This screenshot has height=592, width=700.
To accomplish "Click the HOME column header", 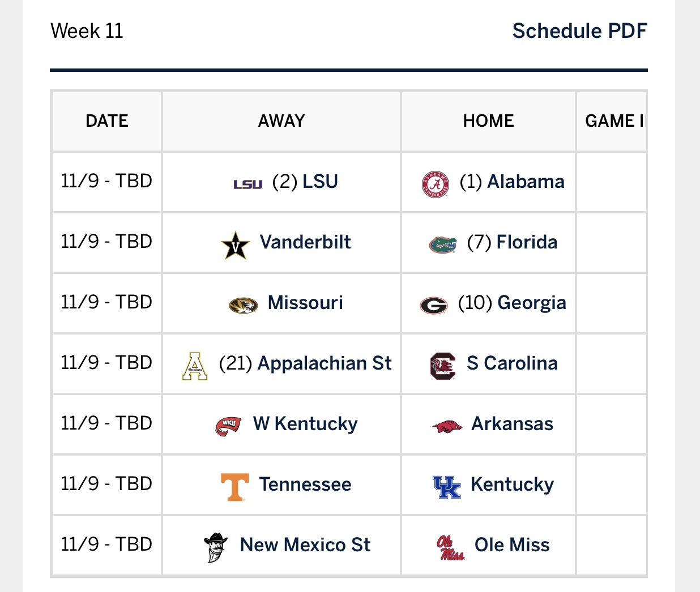I will pos(488,121).
